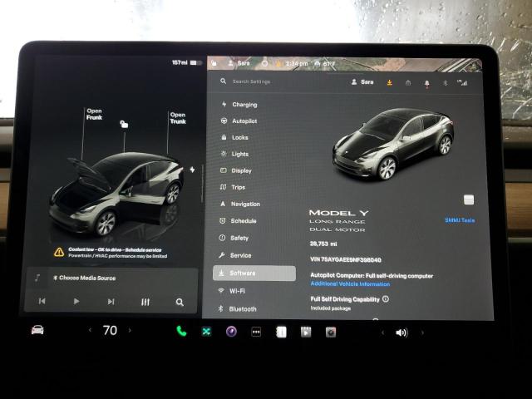Select the Software menu item
The width and height of the screenshot is (532, 399).
[254, 273]
